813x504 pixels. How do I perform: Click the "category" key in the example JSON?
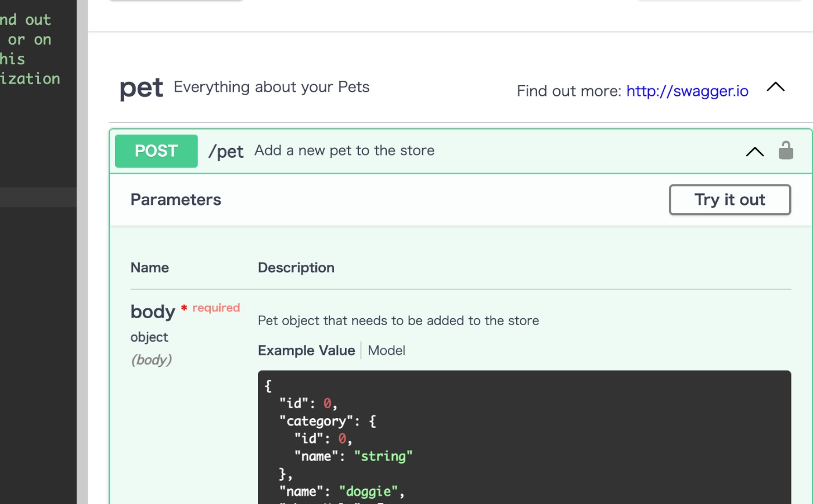tap(316, 421)
